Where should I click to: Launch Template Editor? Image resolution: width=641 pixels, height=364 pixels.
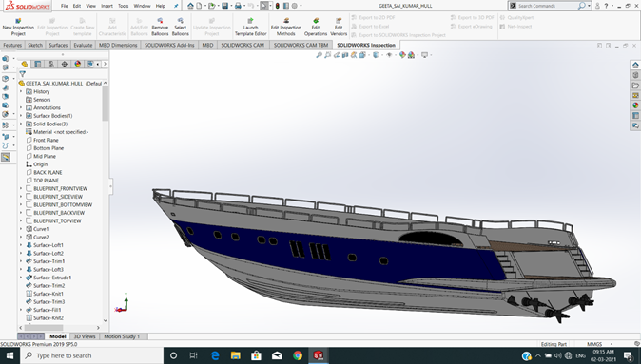(x=250, y=27)
